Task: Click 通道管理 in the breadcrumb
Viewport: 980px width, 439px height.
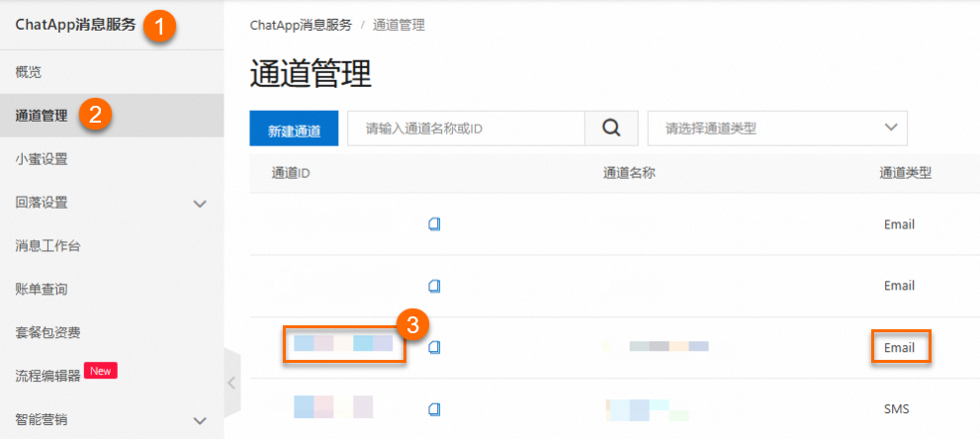Action: pos(399,26)
